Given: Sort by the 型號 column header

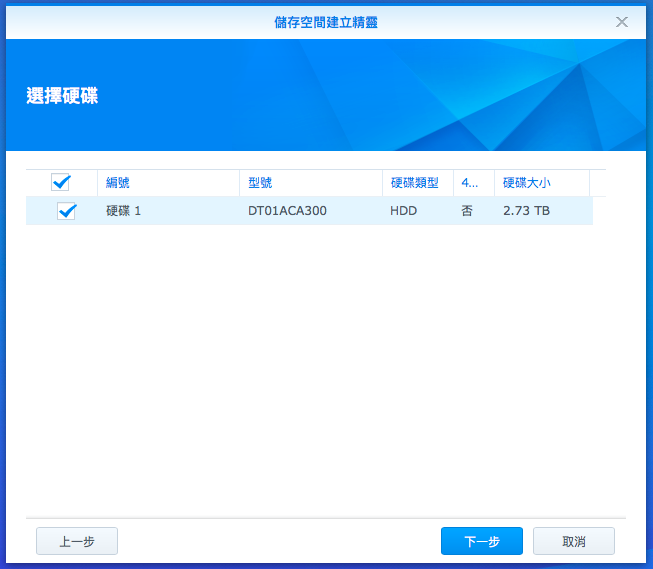Looking at the screenshot, I should click(260, 183).
